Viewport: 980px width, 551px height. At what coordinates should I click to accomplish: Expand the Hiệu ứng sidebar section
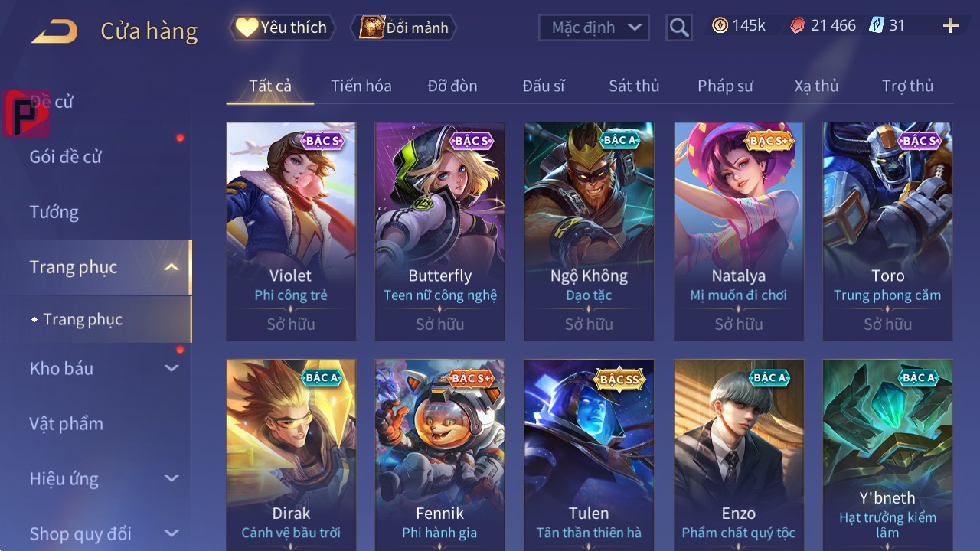(171, 478)
